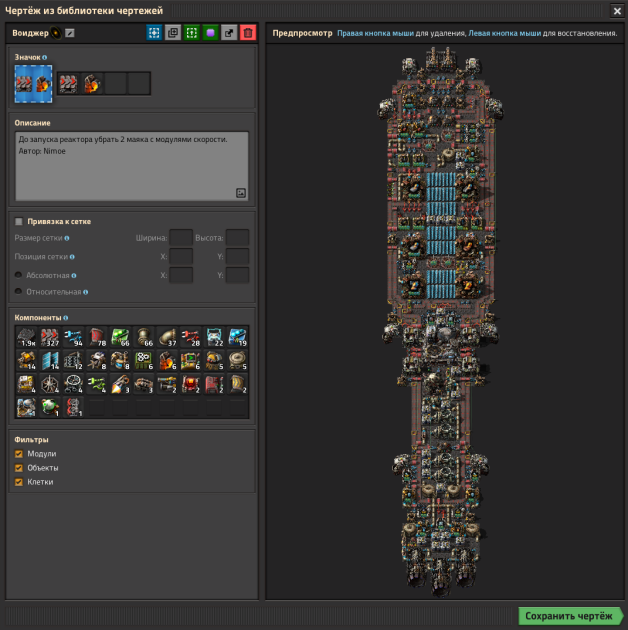Viewport: 628px width, 630px height.
Task: Click the green button with purple square
Action: coord(210,33)
